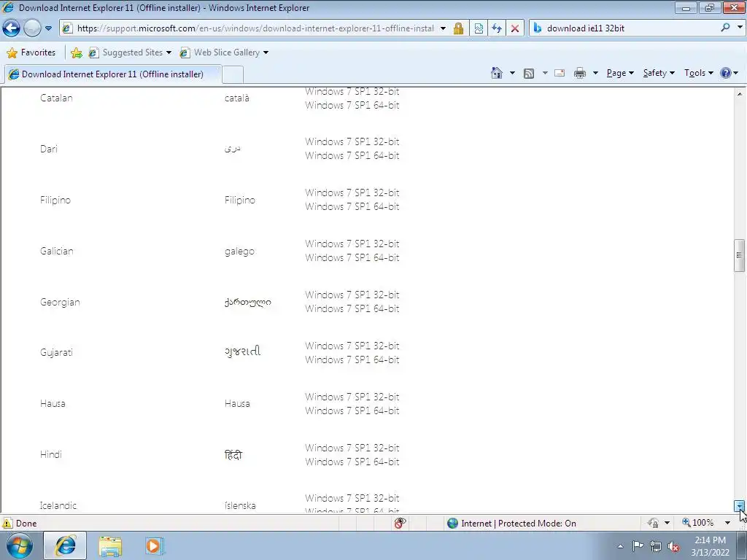747x560 pixels.
Task: Expand the zoom level dropdown arrow
Action: click(x=727, y=523)
